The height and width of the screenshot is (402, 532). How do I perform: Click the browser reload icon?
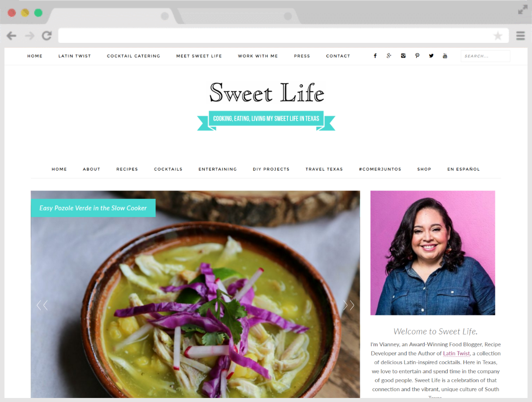(x=47, y=36)
